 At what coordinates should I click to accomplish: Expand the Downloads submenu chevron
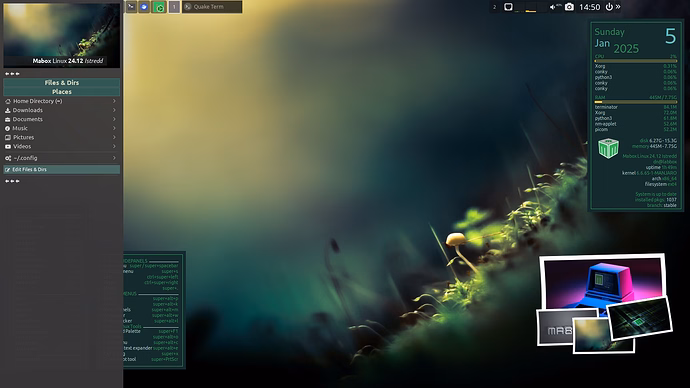pos(114,110)
